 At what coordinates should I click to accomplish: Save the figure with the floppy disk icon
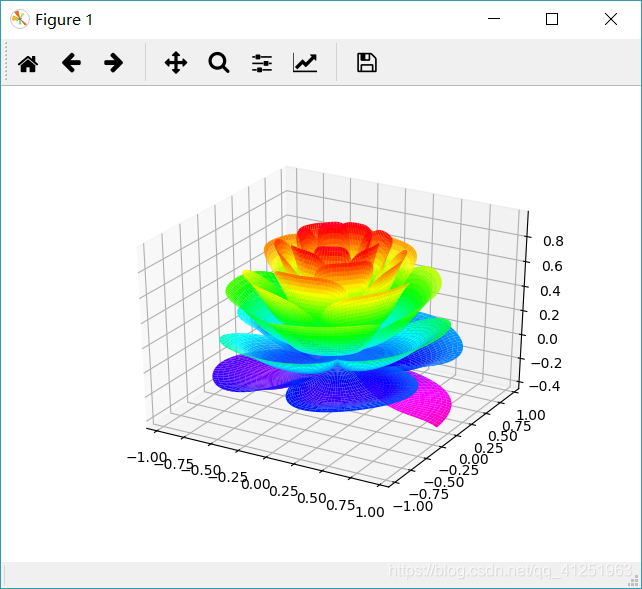(x=366, y=63)
